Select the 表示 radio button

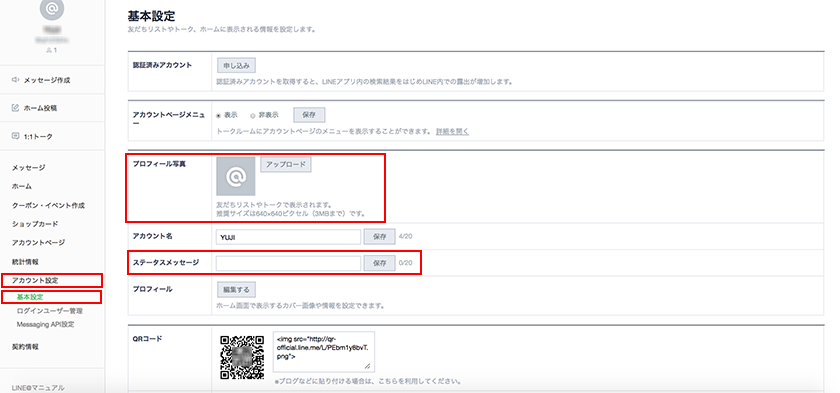click(219, 115)
